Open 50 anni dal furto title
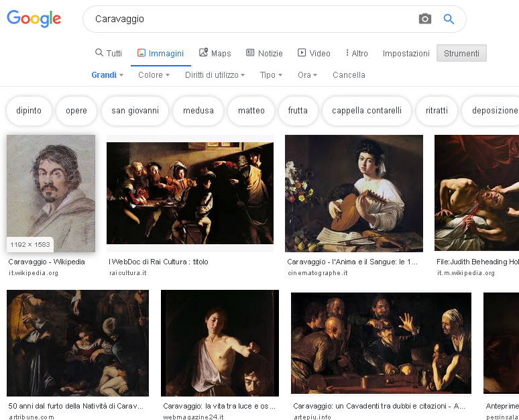The width and height of the screenshot is (519, 420). point(76,406)
